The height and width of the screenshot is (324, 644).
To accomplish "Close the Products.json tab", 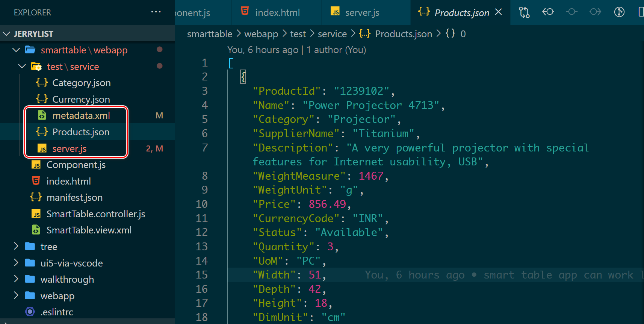I will tap(499, 12).
